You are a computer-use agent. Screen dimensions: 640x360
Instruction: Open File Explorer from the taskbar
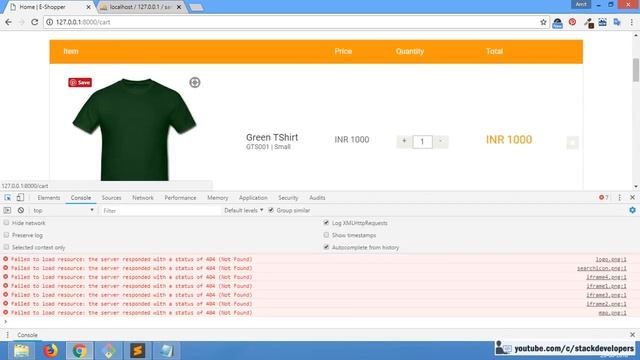pyautogui.click(x=21, y=351)
